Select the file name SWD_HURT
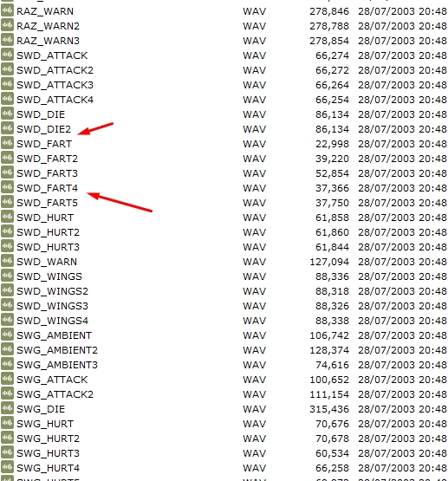 pos(45,218)
